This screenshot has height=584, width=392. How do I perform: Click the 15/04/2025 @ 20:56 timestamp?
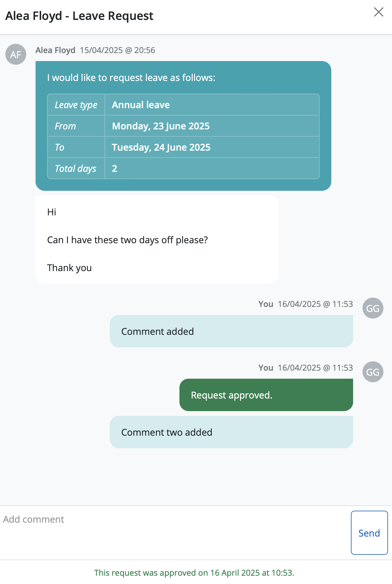117,50
